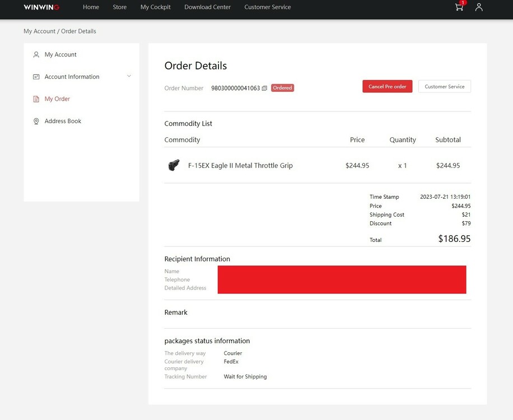Go to Home in the top navigation
The width and height of the screenshot is (513, 420).
pyautogui.click(x=91, y=7)
